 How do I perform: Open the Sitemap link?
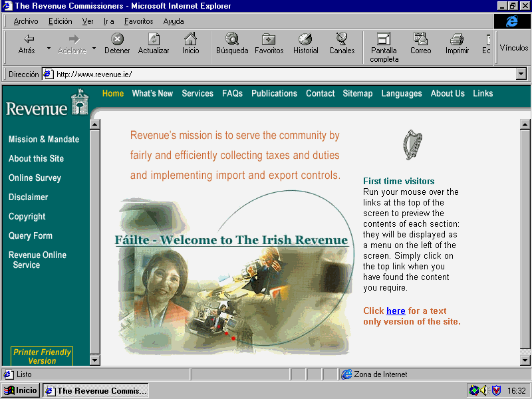[x=358, y=93]
